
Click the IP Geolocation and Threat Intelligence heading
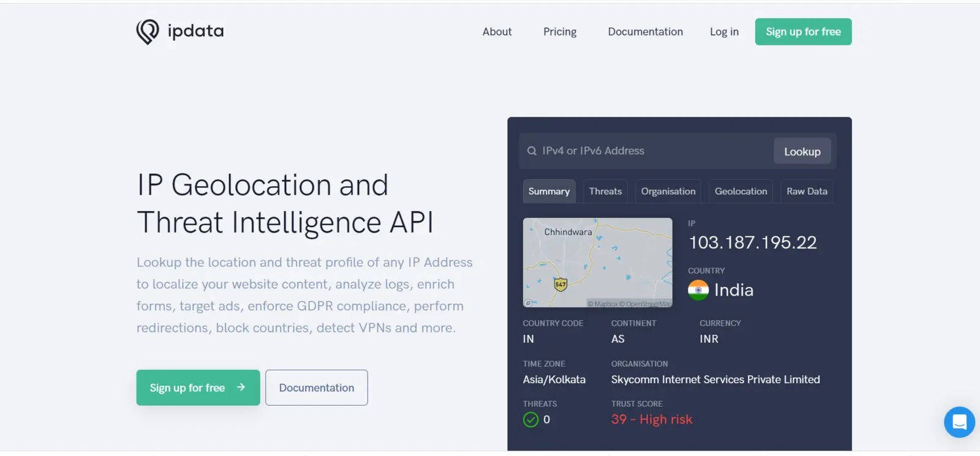coord(285,203)
